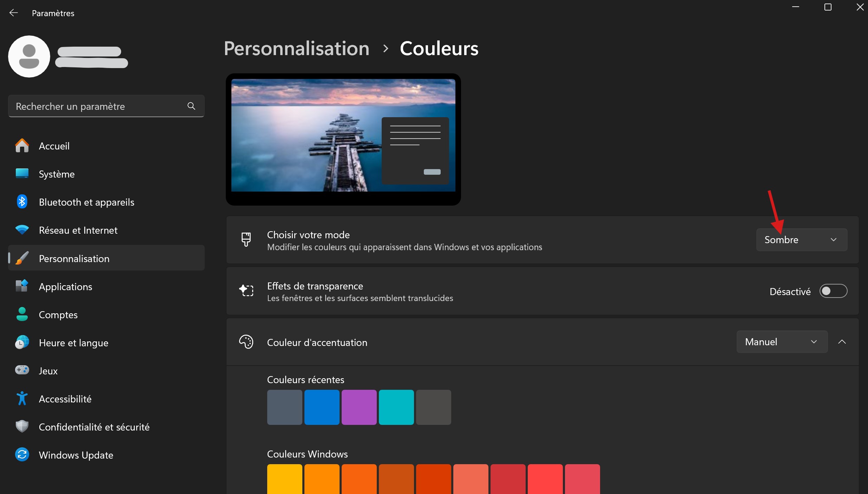This screenshot has width=868, height=494.
Task: Click the Système monitor icon
Action: pyautogui.click(x=22, y=174)
